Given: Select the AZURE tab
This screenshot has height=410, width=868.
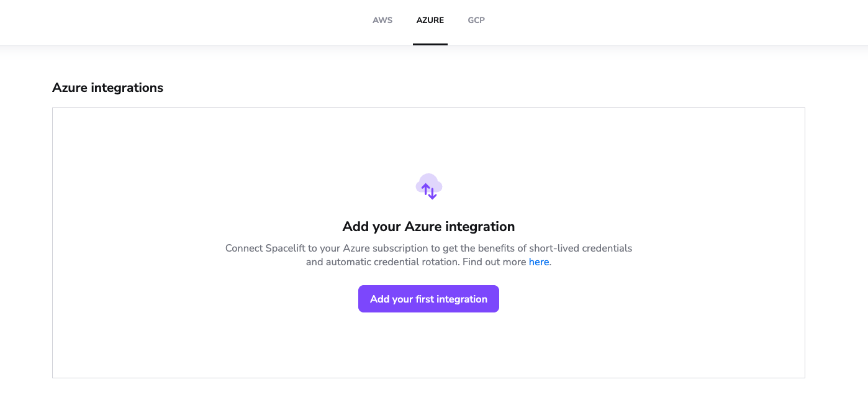Looking at the screenshot, I should point(430,20).
